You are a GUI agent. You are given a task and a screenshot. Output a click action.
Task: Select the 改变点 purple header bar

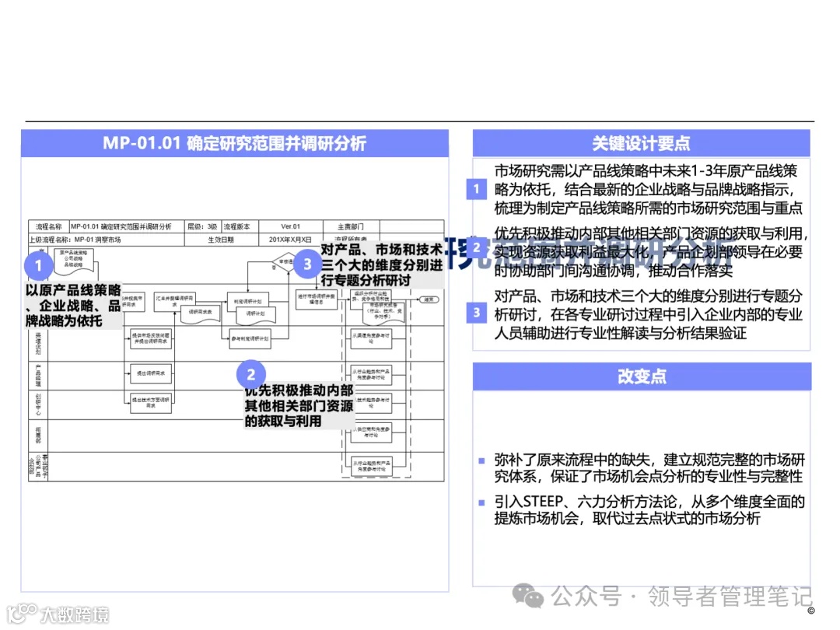pos(642,376)
